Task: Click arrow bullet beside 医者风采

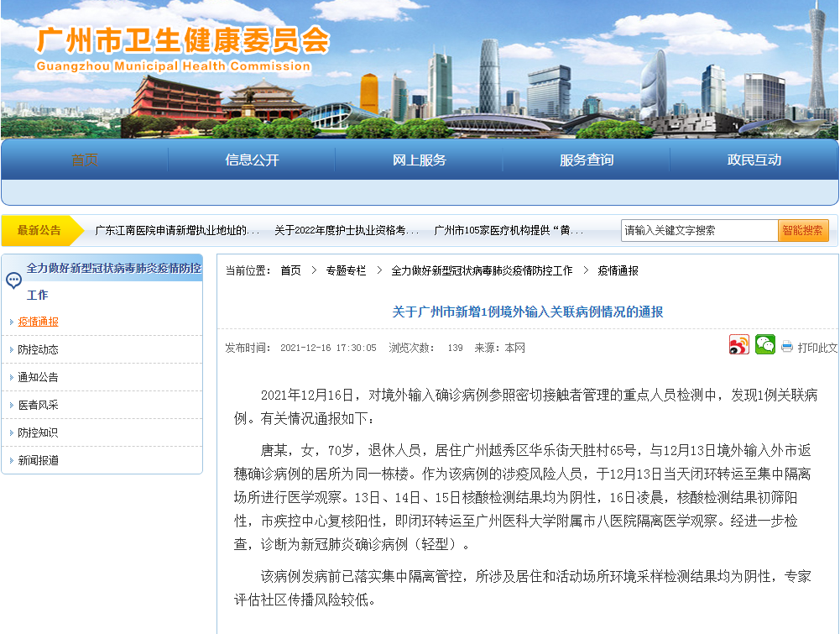Action: 11,405
